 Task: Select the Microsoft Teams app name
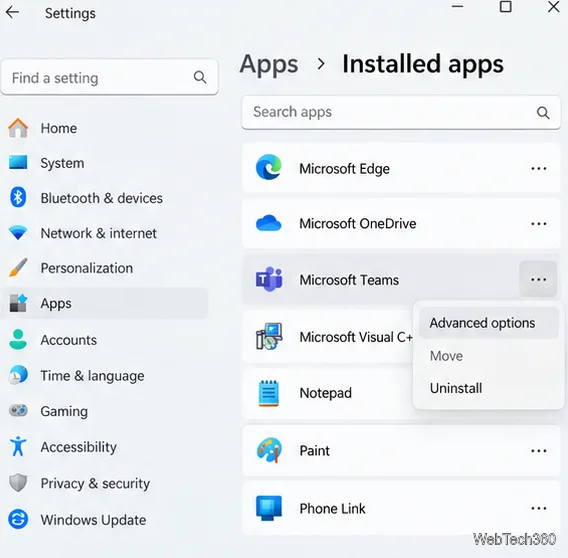349,280
